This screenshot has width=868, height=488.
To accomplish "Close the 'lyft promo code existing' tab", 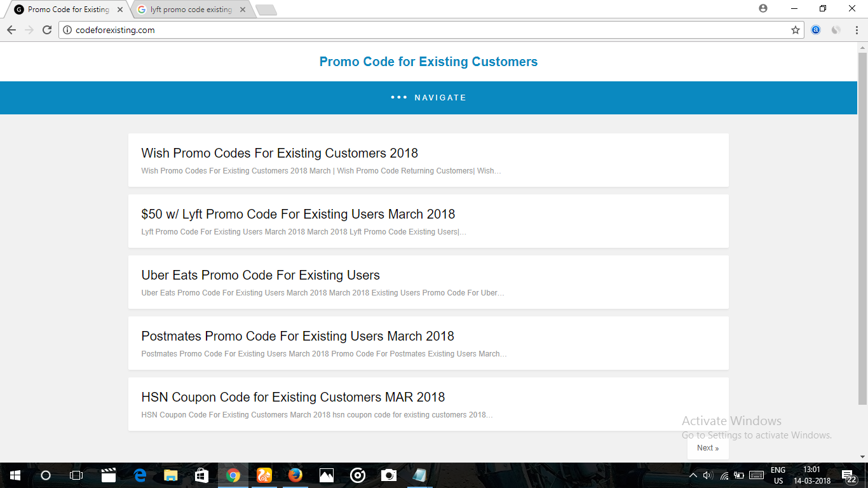I will coord(242,10).
